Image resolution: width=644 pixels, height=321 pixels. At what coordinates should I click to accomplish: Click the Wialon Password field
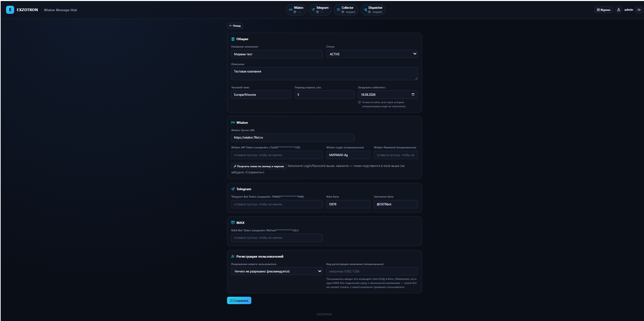pos(396,155)
